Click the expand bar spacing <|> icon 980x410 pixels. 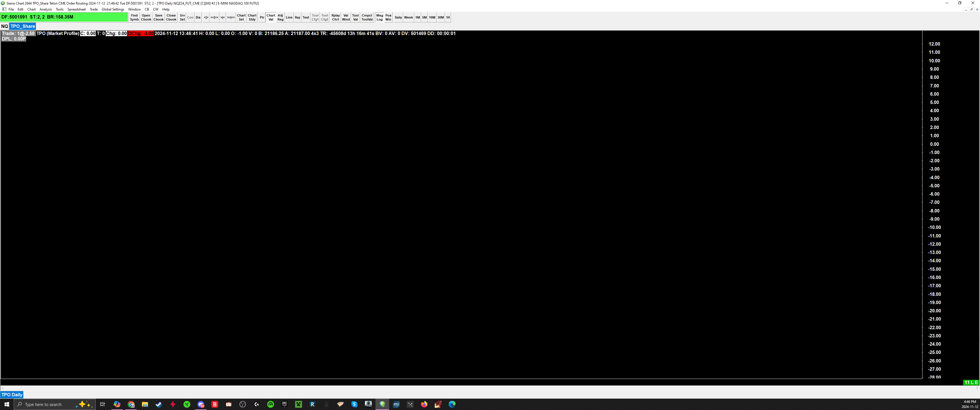tap(206, 17)
